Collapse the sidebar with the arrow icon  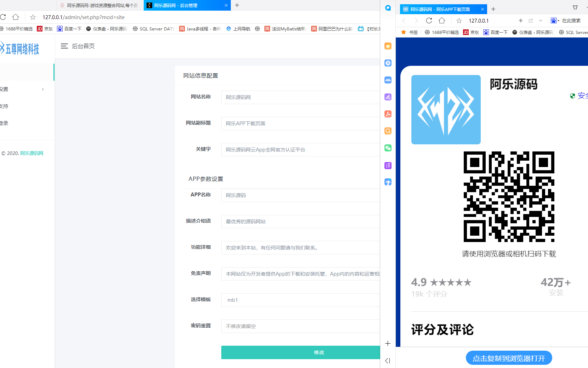click(x=388, y=361)
